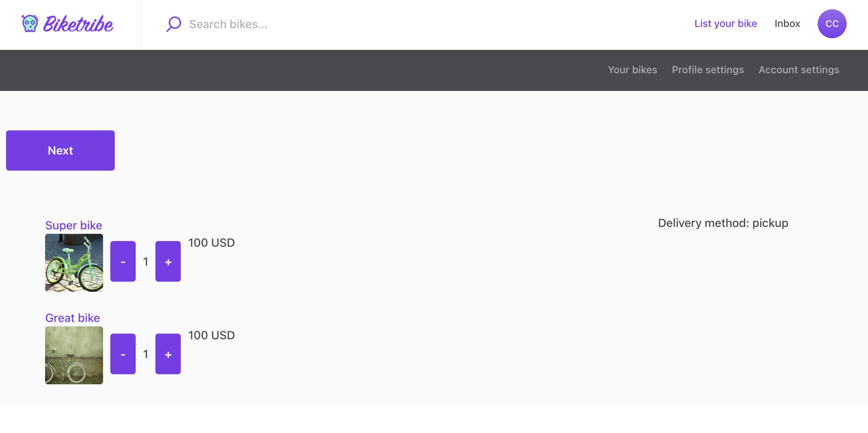This screenshot has height=433, width=868.
Task: Click the Biketribe skull logo icon
Action: pos(30,24)
